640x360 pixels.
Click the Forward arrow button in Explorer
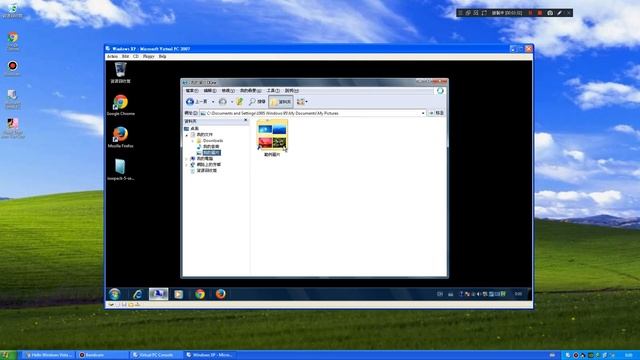tap(222, 102)
